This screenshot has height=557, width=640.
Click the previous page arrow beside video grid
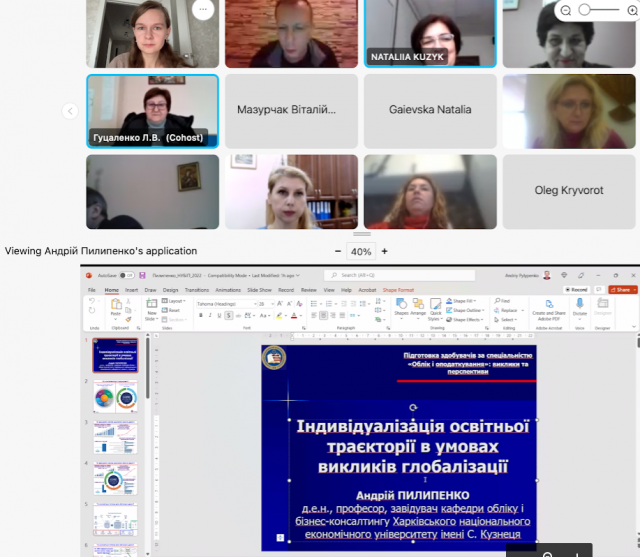point(70,111)
